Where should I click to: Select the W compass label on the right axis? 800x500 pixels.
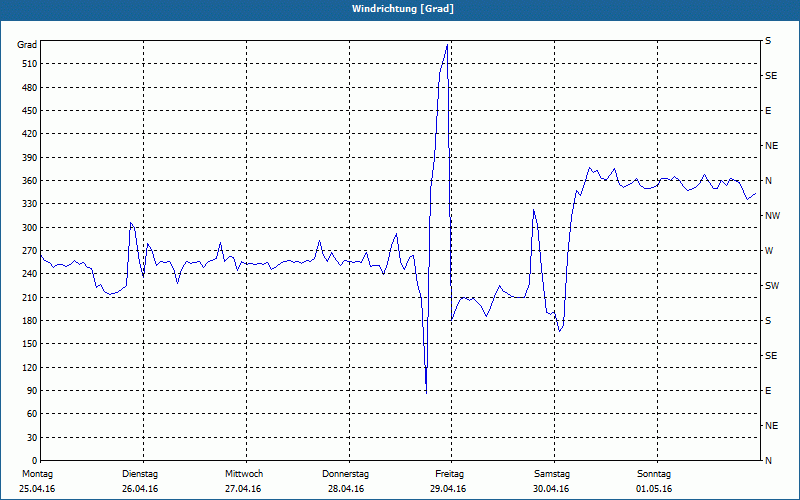(x=769, y=251)
